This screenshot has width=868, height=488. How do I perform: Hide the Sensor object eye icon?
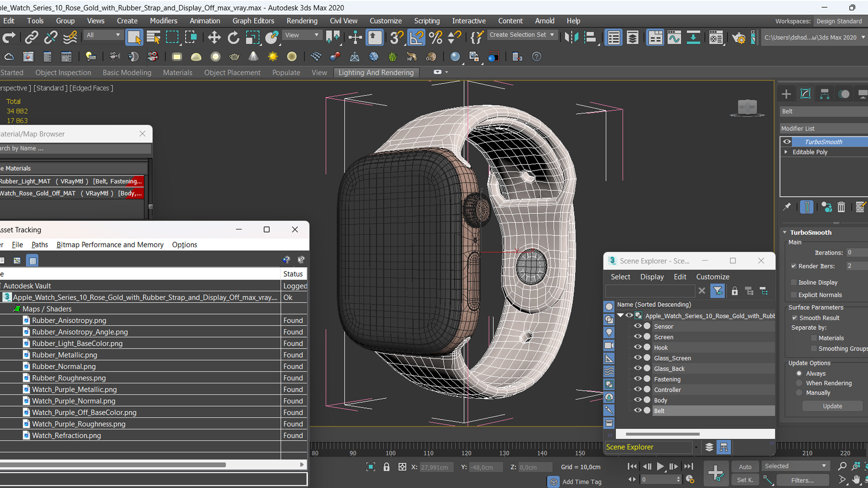[638, 326]
